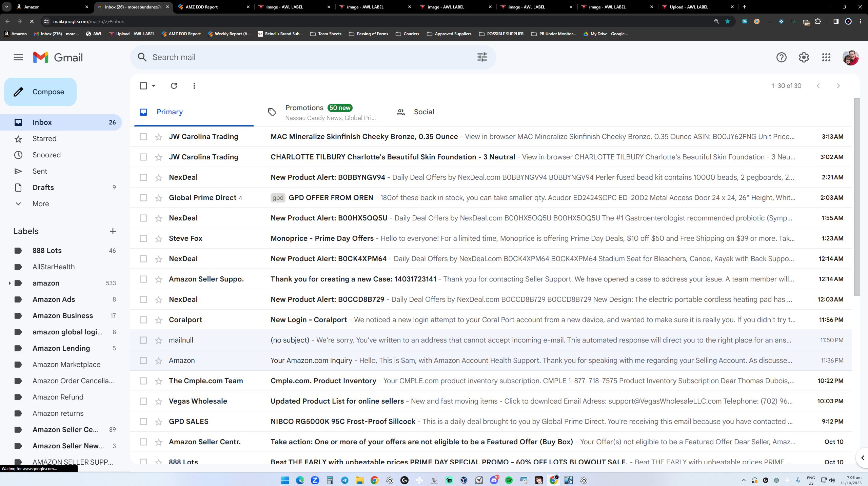Check the Amazon Seller Support case email
Viewport: 868px width, 486px height.
143,279
